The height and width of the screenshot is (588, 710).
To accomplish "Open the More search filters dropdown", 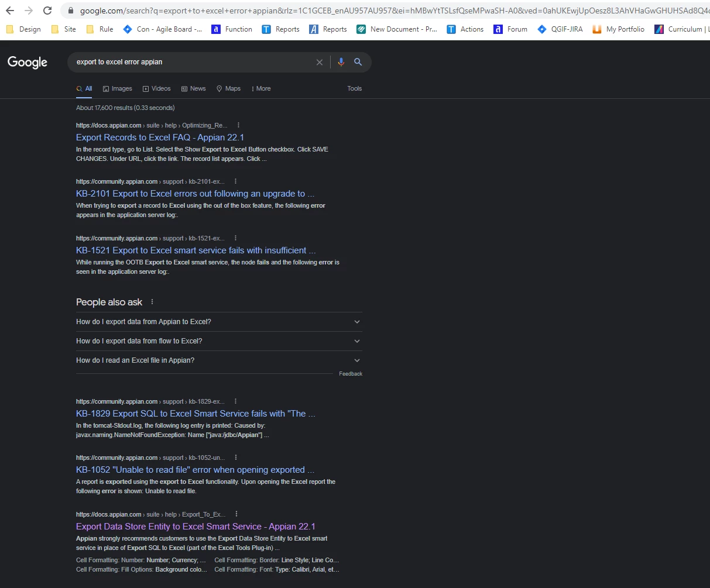I will point(261,88).
